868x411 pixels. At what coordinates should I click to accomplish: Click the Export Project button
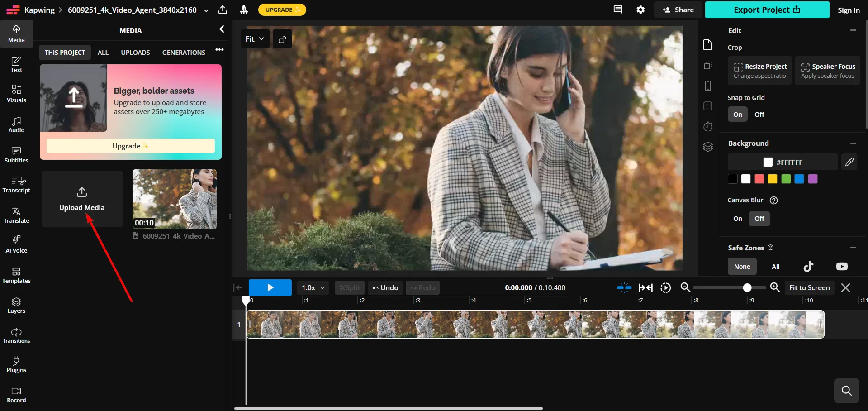767,10
